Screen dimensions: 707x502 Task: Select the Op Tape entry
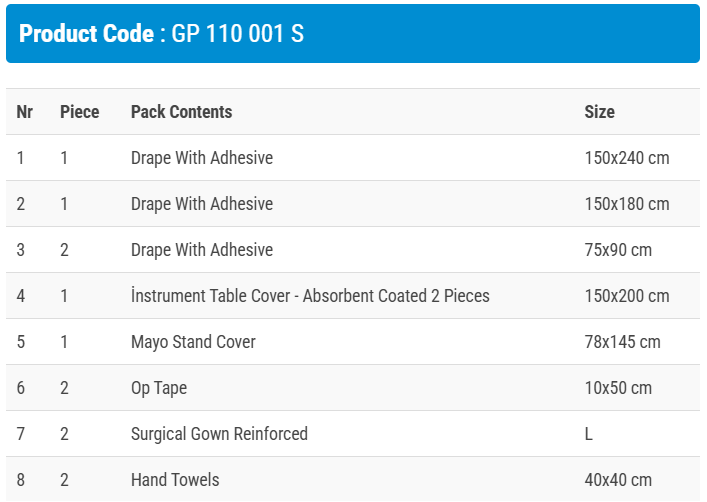tap(159, 388)
